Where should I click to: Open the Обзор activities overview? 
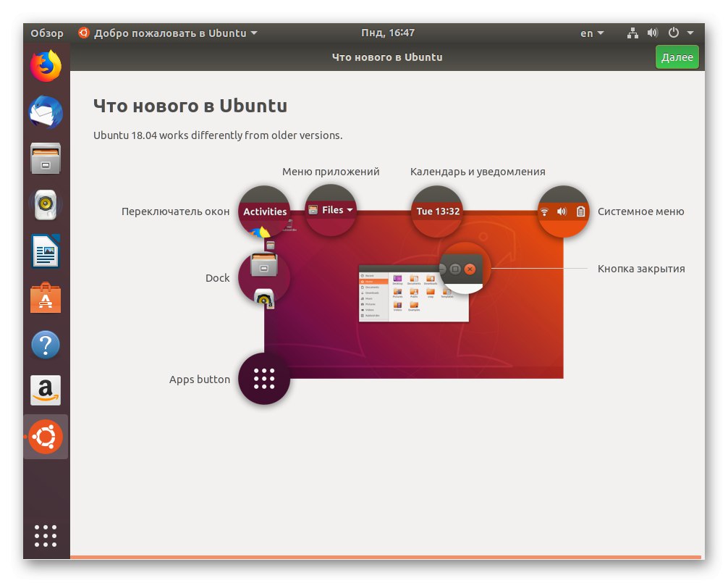(x=47, y=33)
